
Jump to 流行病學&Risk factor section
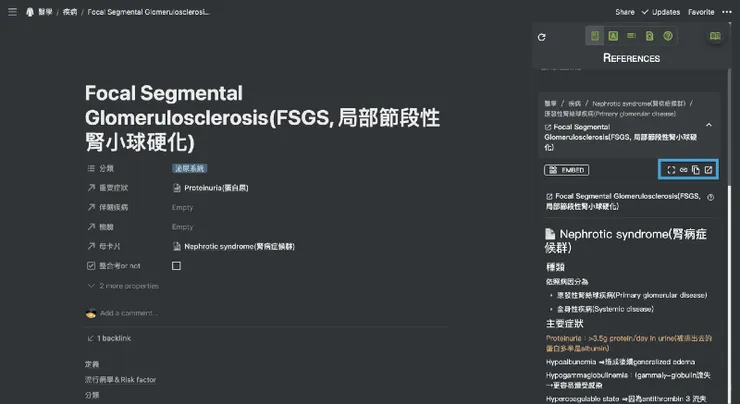[120, 379]
